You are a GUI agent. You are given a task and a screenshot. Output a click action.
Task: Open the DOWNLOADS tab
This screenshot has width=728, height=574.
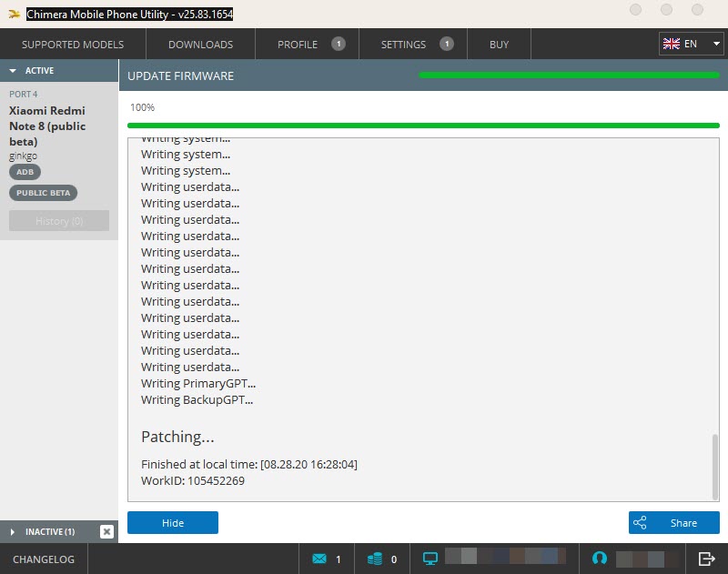[200, 45]
